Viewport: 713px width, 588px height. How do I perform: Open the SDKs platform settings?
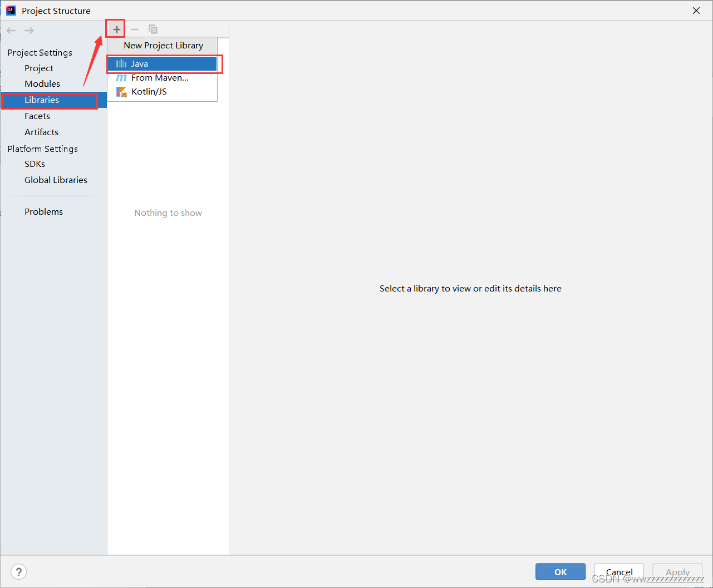(35, 164)
